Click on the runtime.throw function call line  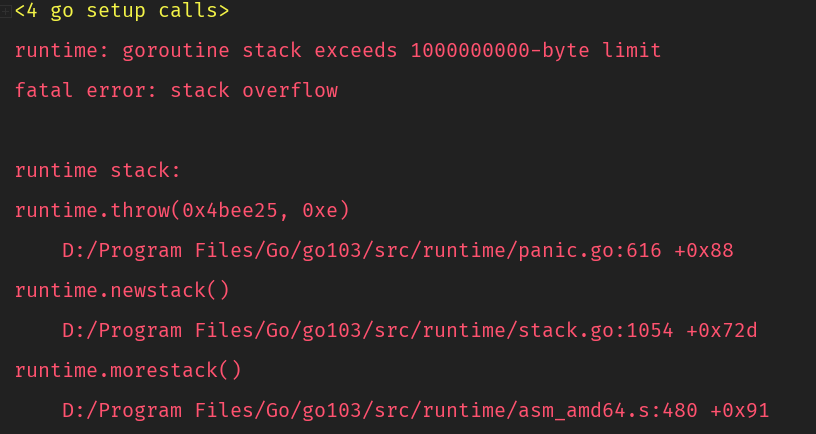[x=182, y=211]
